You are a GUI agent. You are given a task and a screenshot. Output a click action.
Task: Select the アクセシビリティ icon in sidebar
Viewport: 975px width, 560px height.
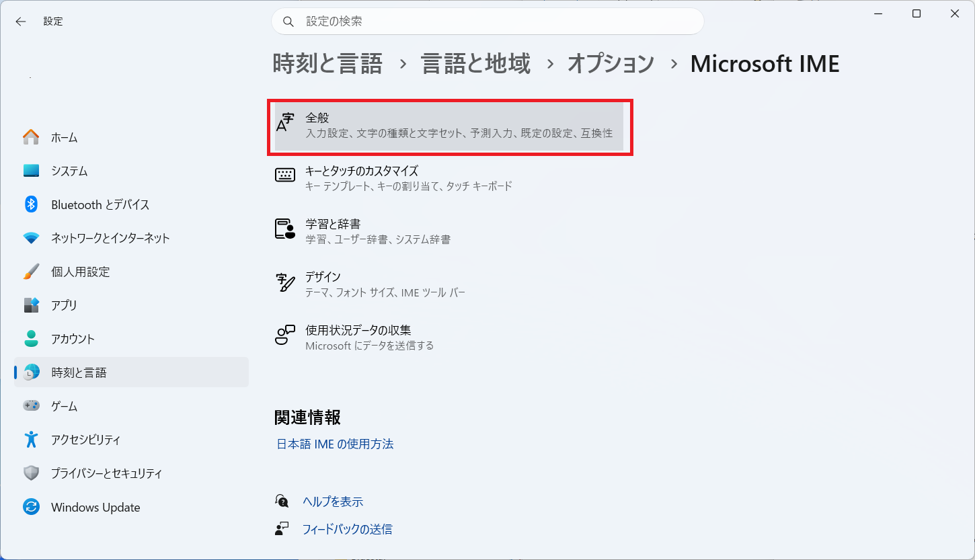tap(31, 440)
